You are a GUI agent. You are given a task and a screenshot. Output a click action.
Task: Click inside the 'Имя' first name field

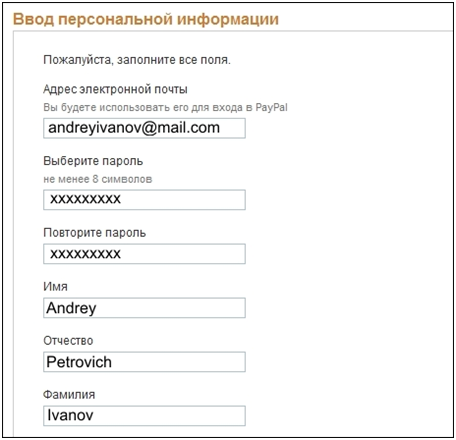click(x=144, y=308)
